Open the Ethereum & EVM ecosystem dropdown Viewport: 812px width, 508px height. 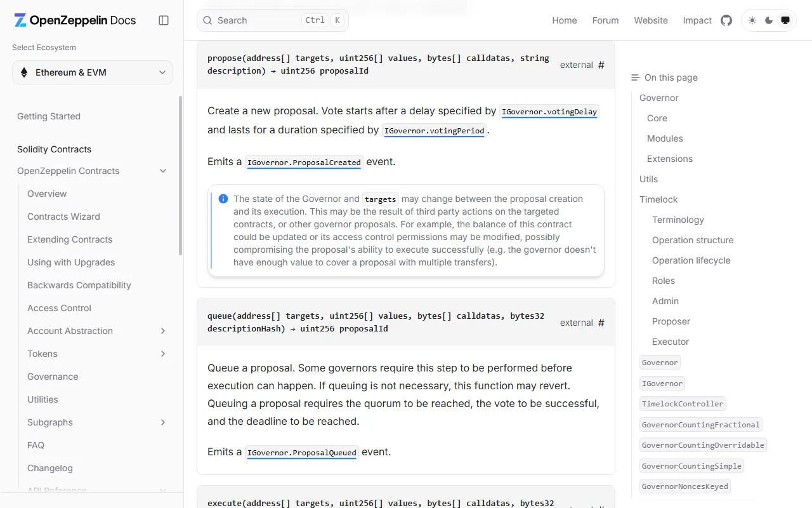(93, 72)
